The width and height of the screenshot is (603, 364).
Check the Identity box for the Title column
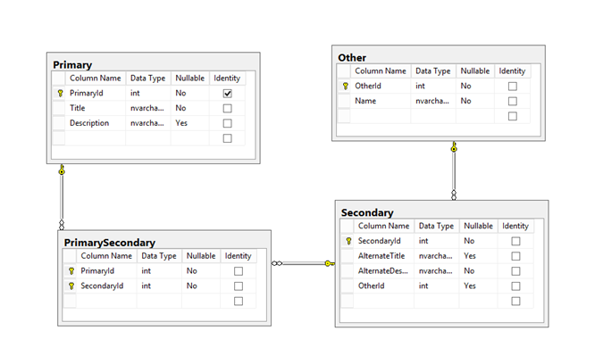point(227,108)
